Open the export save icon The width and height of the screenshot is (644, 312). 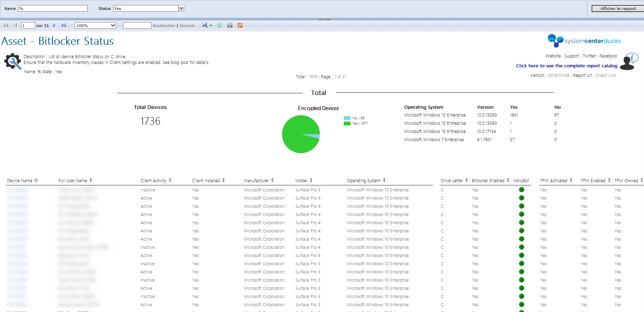point(205,25)
